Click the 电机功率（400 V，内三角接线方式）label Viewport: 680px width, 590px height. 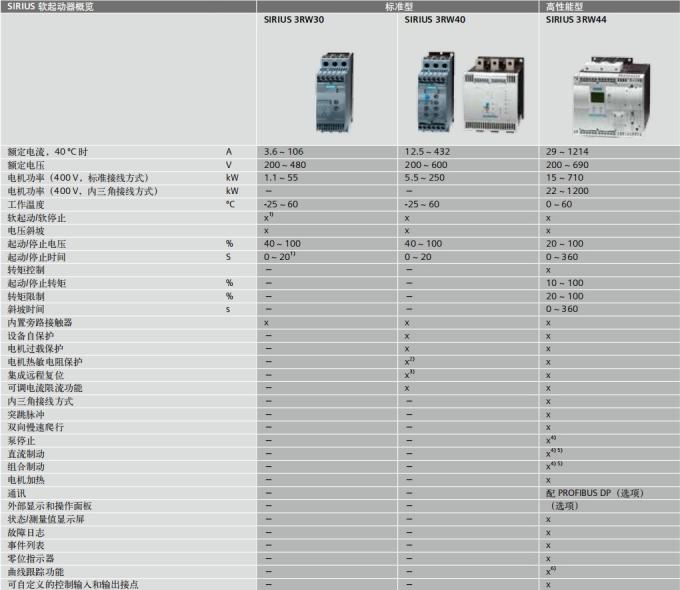coord(82,191)
